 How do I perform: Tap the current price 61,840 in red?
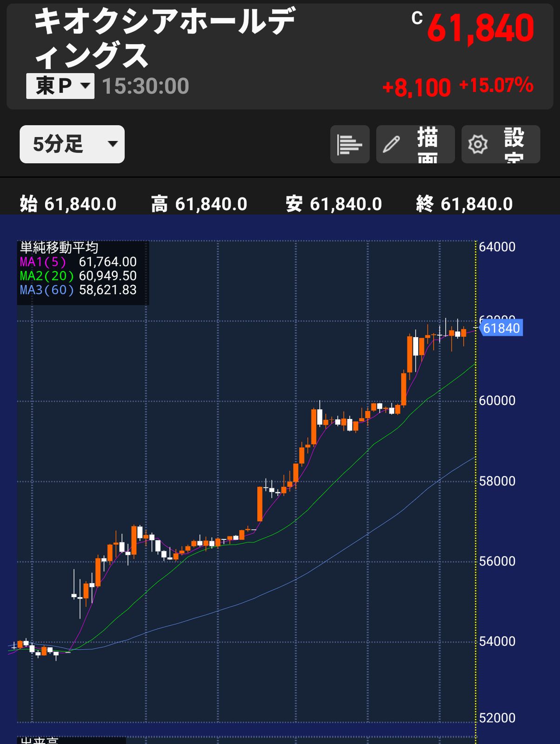[481, 29]
